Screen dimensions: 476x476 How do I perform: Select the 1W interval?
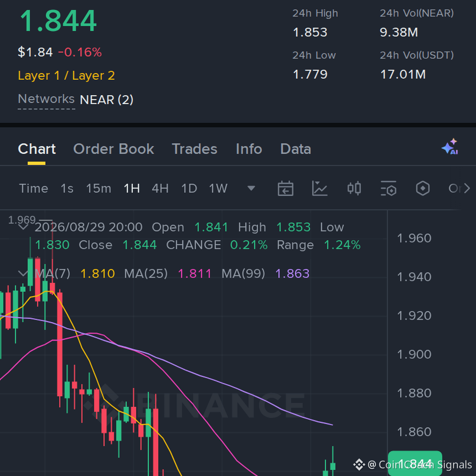point(218,189)
